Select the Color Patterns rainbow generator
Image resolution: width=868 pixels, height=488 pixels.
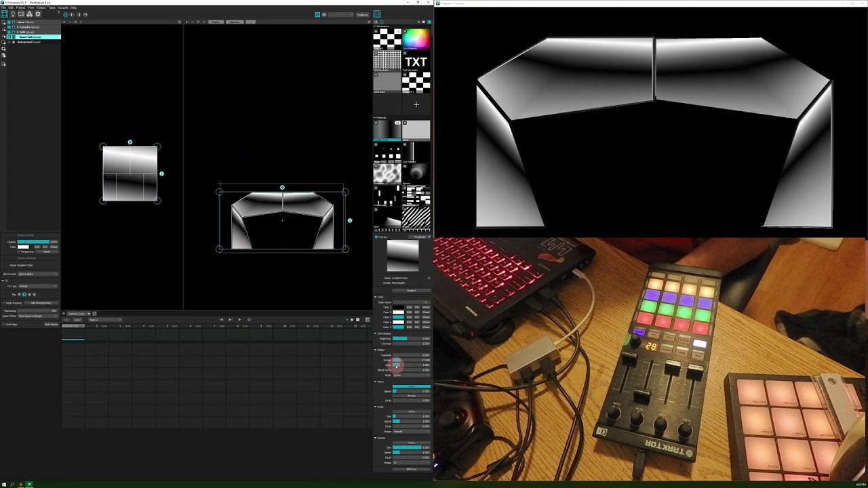[416, 39]
